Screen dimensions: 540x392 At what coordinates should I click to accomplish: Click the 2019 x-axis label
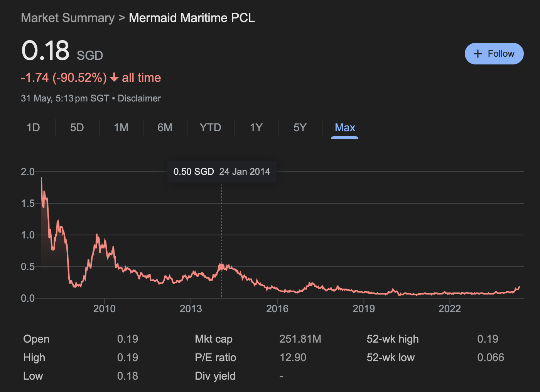click(x=363, y=309)
